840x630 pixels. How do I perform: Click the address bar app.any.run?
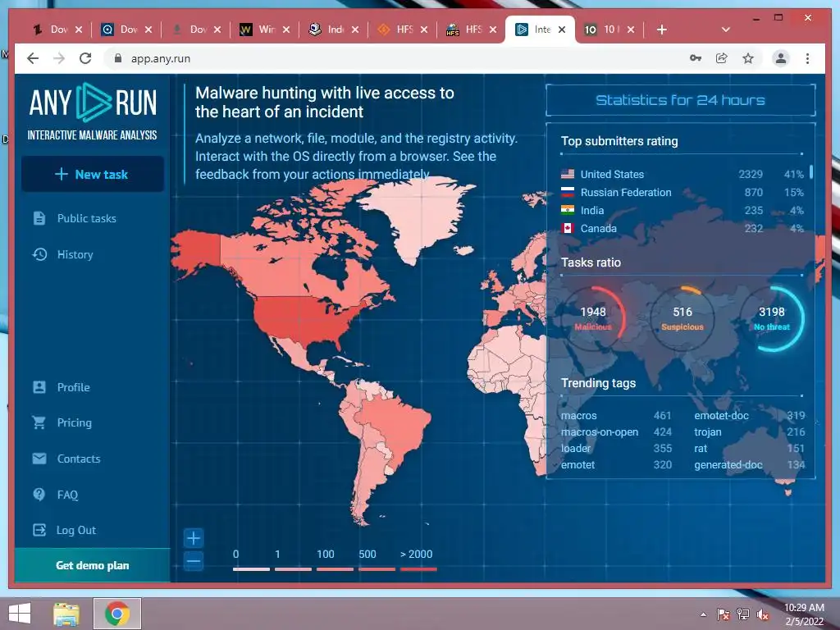[161, 58]
